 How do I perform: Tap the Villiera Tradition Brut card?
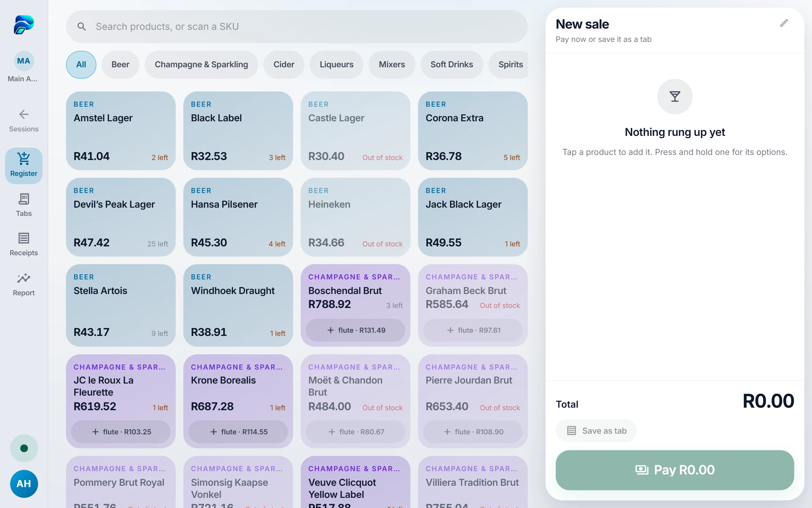[x=473, y=482]
